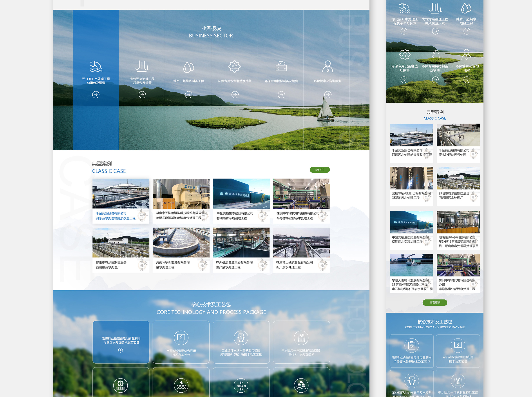
Task: Click mobile 汉德车桥 wastewater case thumbnail
Action: coord(411,178)
